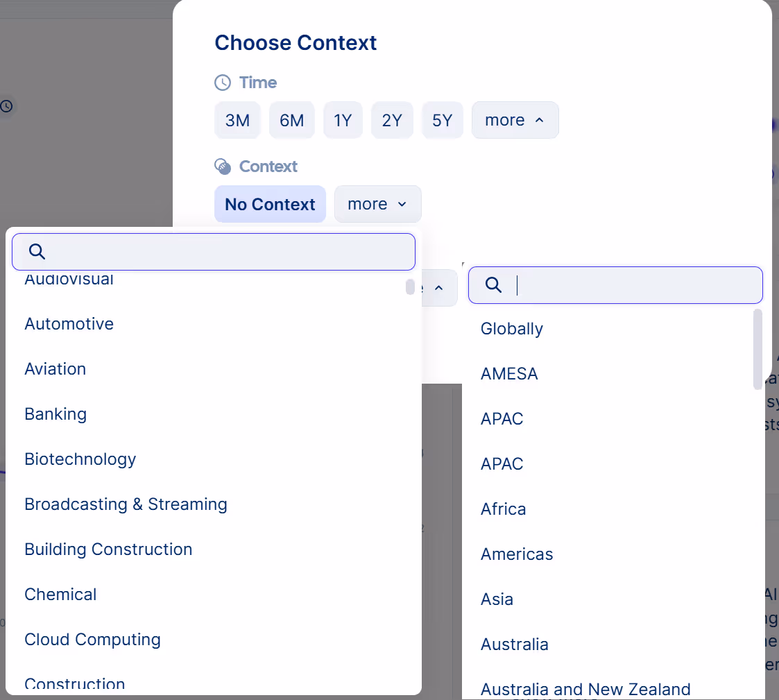Viewport: 779px width, 700px height.
Task: Click the industry list scrollbar thumb
Action: click(410, 287)
